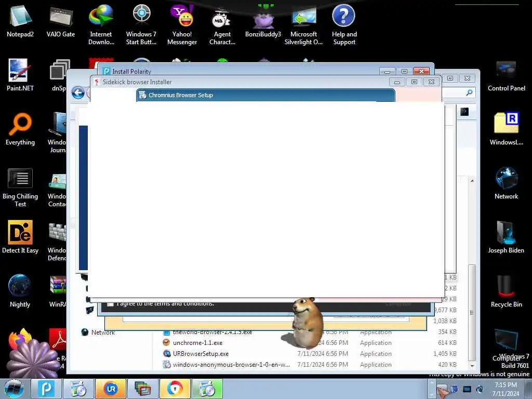Click the stacked windows taskbar button
Screen dimensions: 532x399
pyautogui.click(x=143, y=389)
